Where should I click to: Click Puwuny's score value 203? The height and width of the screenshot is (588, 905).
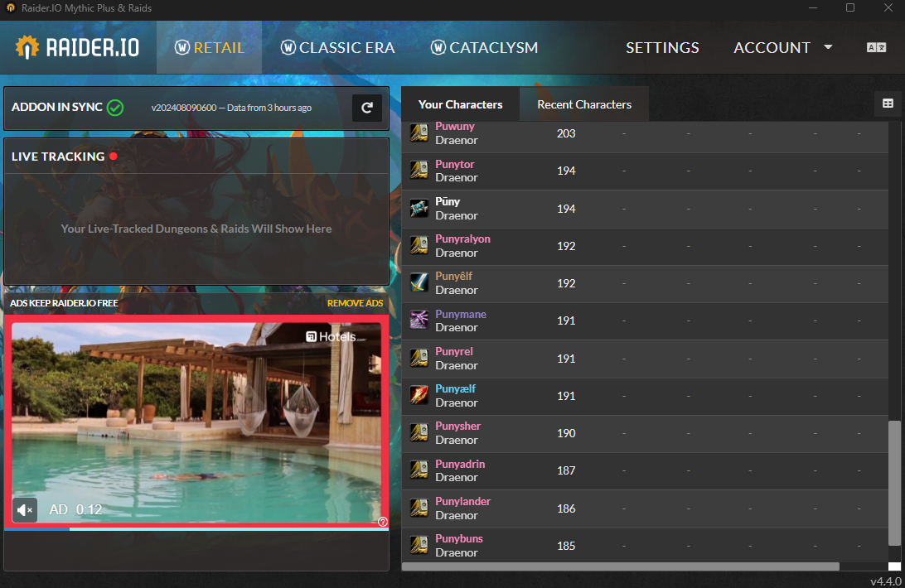click(566, 133)
